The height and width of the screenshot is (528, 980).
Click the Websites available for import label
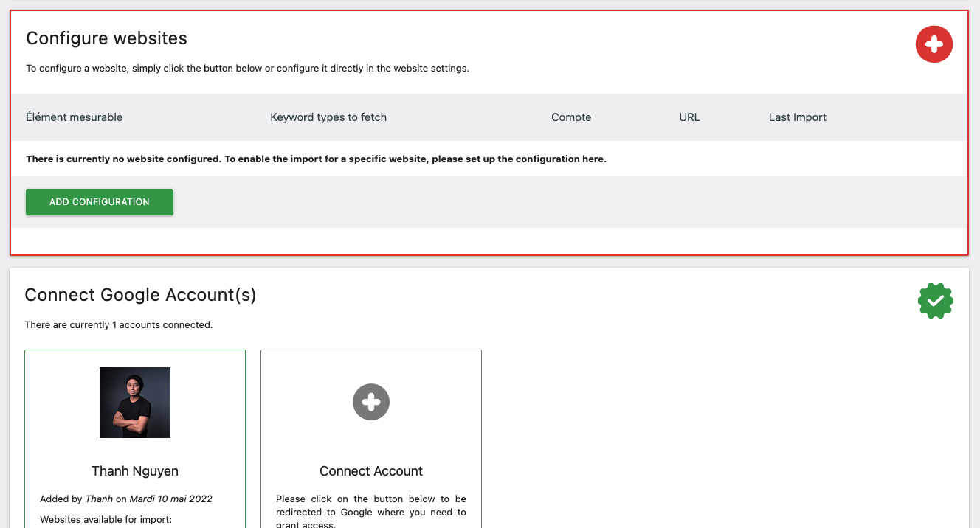[106, 520]
